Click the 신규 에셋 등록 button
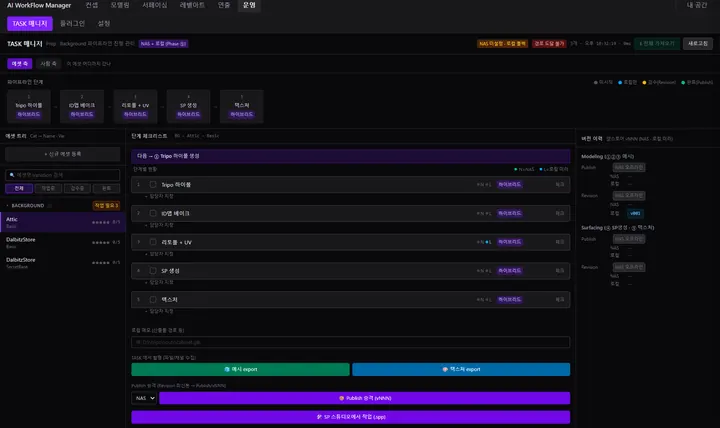 point(62,154)
